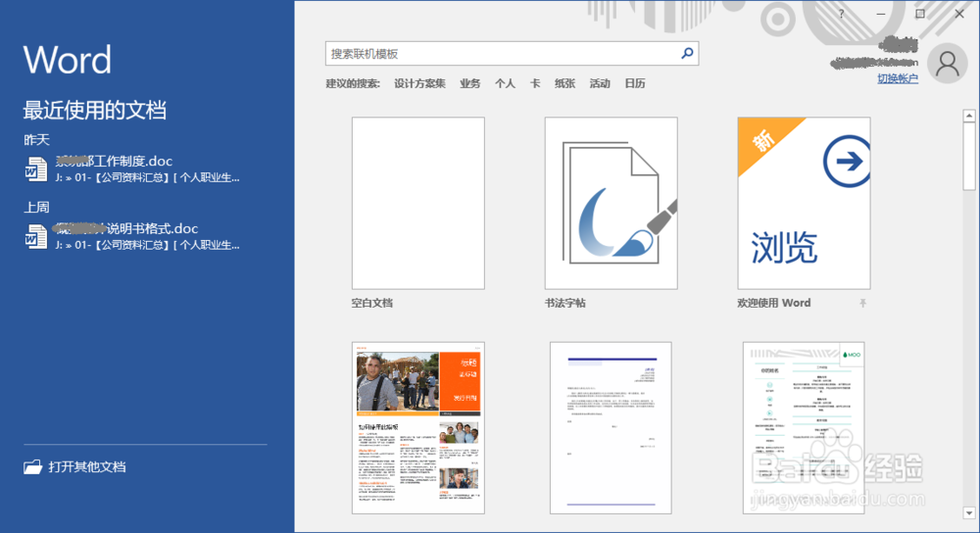The image size is (980, 533).
Task: Select suggested search 卡
Action: click(x=535, y=83)
